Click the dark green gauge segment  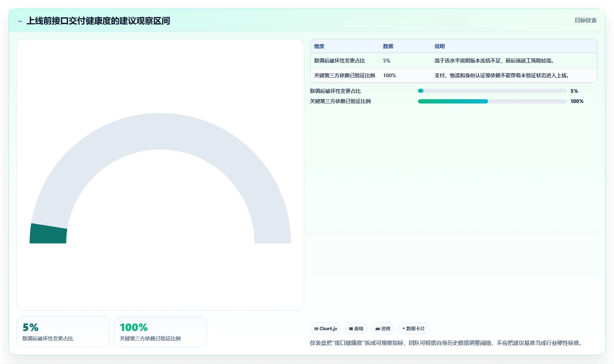point(48,234)
